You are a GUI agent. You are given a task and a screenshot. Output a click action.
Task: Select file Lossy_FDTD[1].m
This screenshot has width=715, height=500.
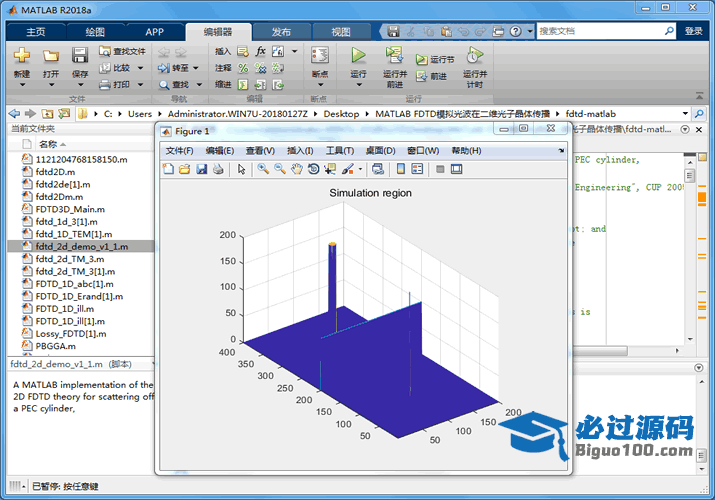[x=71, y=334]
